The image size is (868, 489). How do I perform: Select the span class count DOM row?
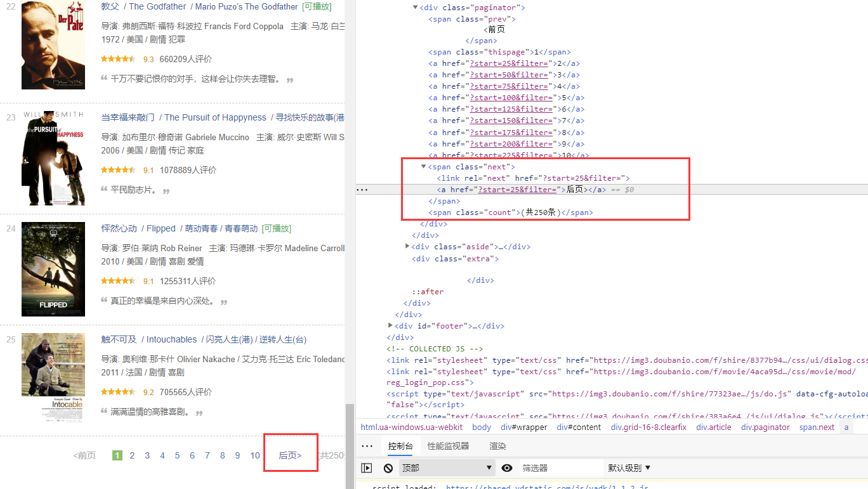(x=511, y=212)
